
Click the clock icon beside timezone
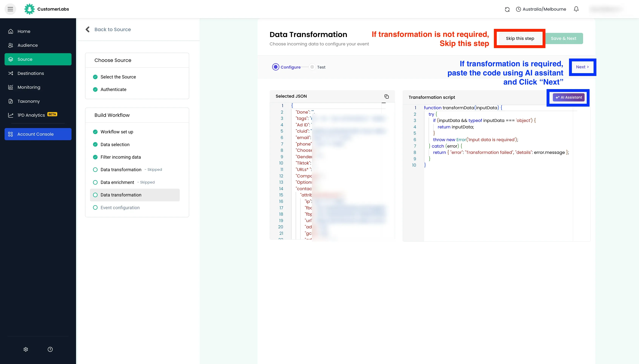click(x=518, y=9)
